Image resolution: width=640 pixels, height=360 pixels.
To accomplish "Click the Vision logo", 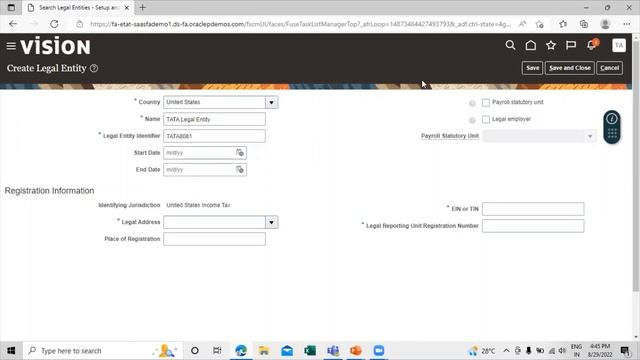I will pos(56,46).
